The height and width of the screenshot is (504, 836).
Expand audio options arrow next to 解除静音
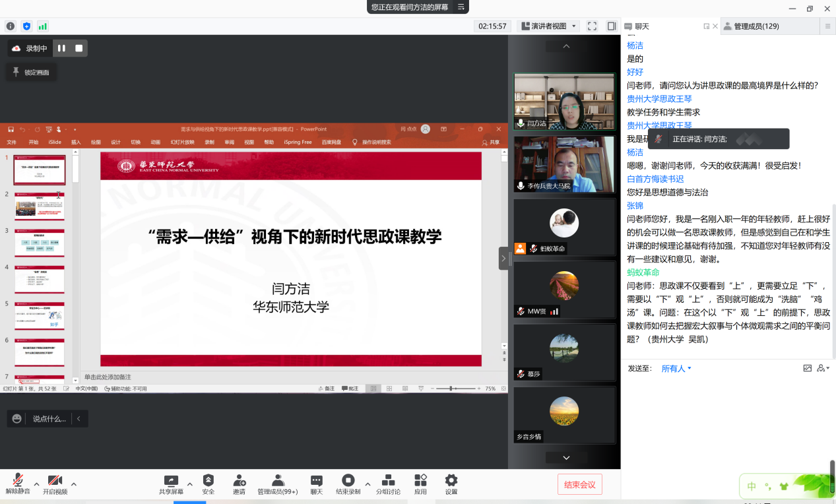(36, 484)
